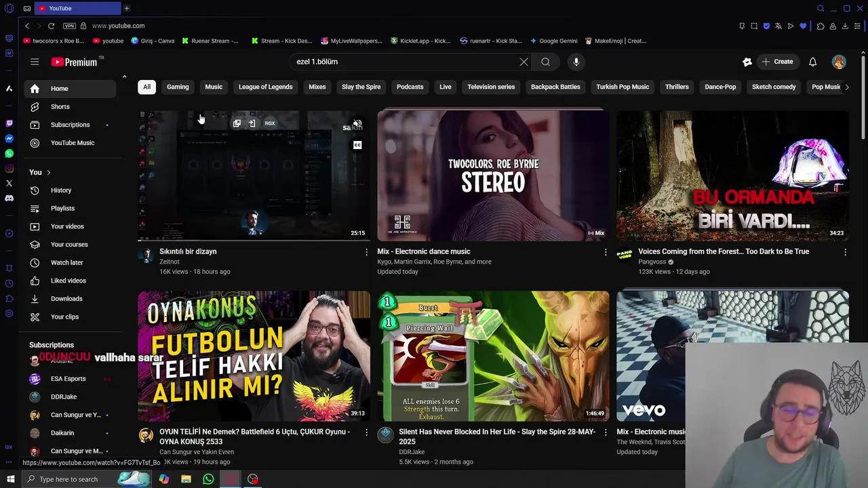Open Your courses in the sidebar

pos(70,245)
